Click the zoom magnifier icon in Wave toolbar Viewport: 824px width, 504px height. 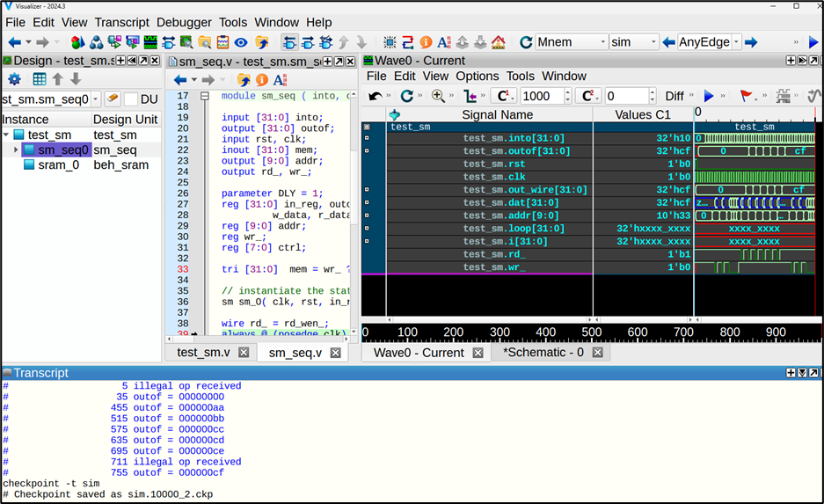pos(437,96)
